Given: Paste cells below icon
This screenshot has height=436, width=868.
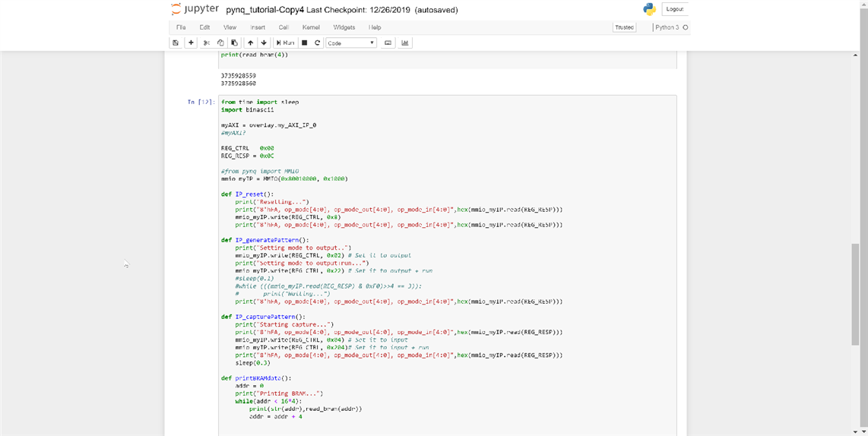Looking at the screenshot, I should [234, 43].
